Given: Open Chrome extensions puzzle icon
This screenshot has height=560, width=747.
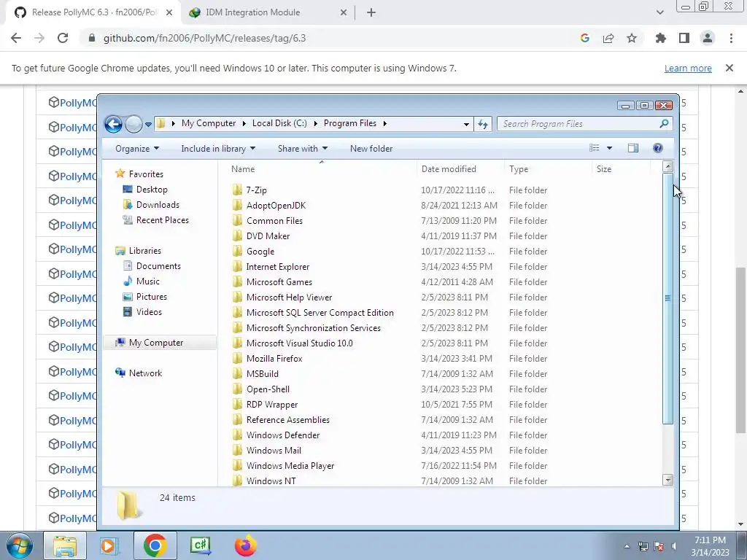Looking at the screenshot, I should (x=660, y=38).
